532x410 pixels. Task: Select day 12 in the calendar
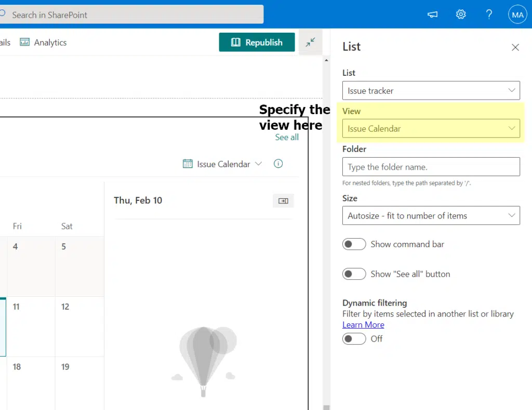79,326
